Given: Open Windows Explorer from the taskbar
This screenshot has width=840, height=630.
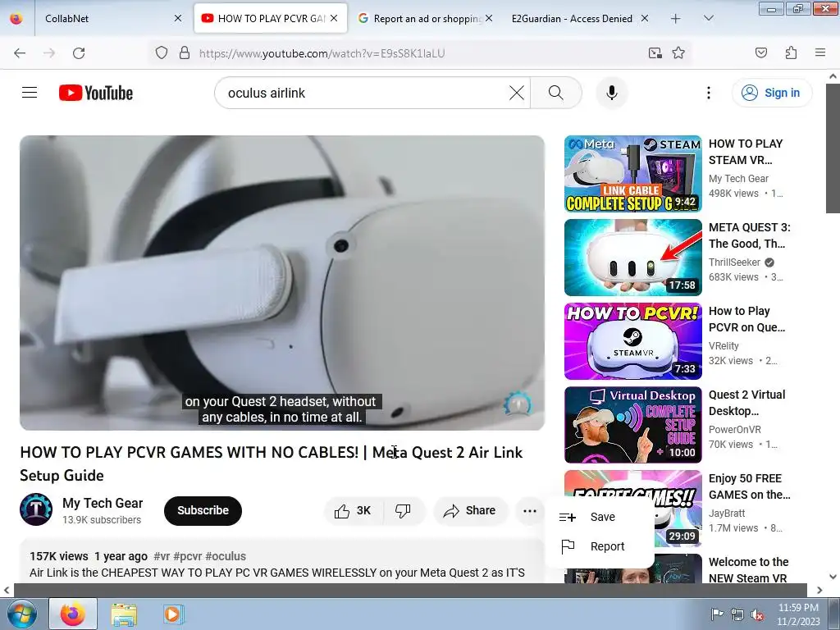Looking at the screenshot, I should (124, 614).
